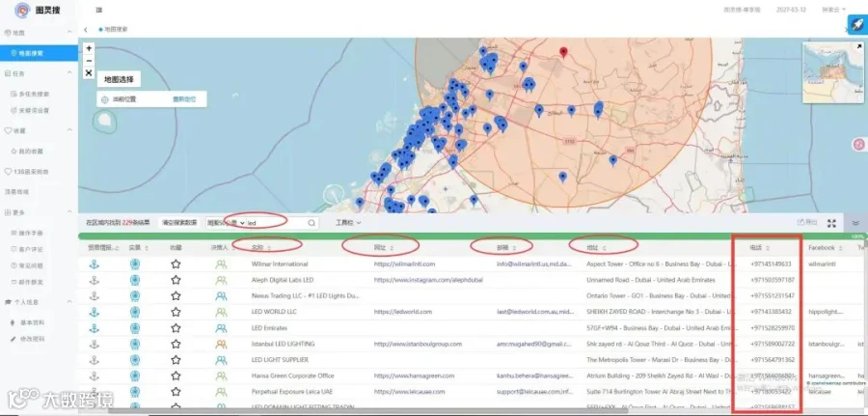Click the green 100% progress bar
This screenshot has height=416, width=868.
473,236
